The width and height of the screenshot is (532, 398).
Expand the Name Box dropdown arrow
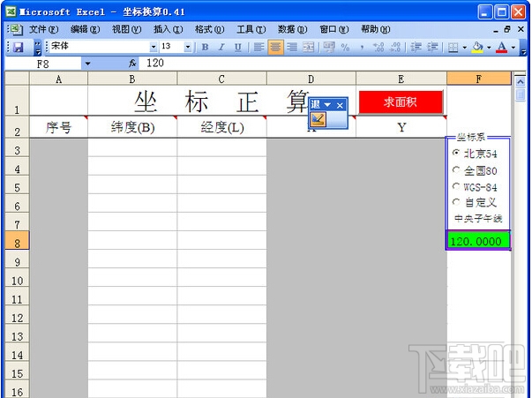tap(88, 64)
